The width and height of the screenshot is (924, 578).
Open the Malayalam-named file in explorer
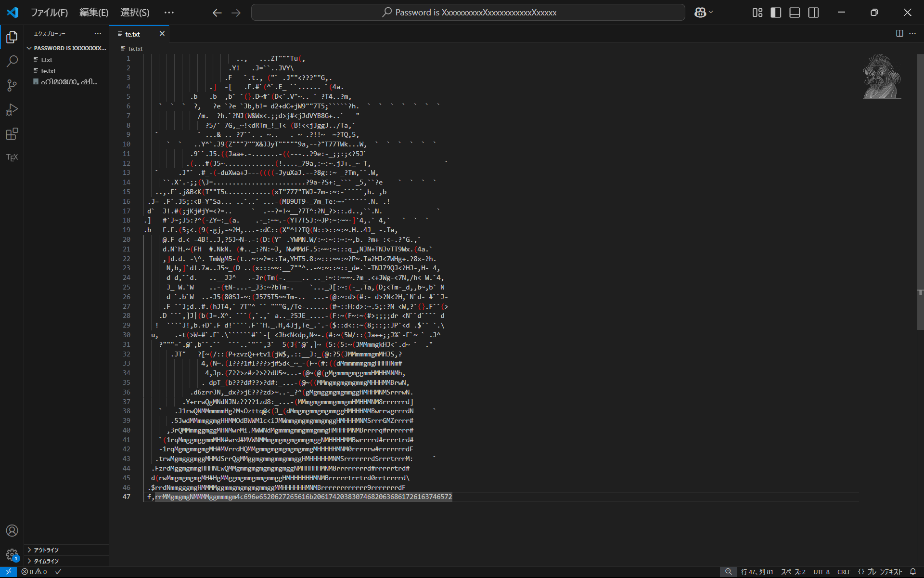point(66,82)
